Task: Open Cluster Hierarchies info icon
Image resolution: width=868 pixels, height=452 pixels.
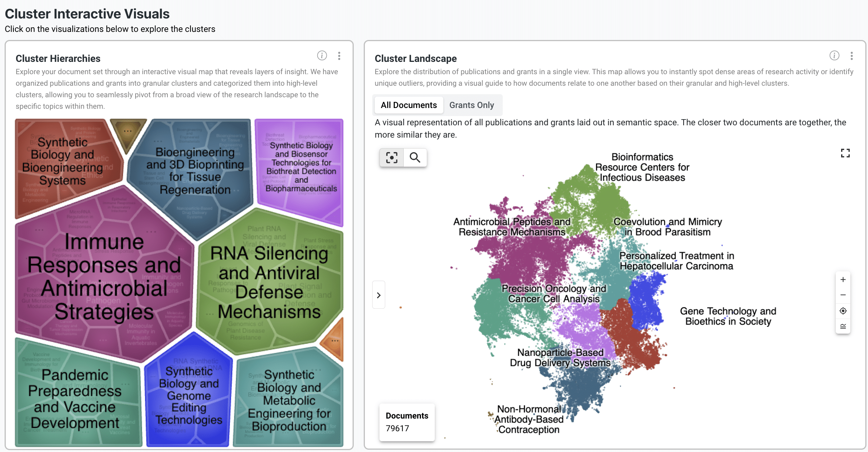Action: coord(322,56)
